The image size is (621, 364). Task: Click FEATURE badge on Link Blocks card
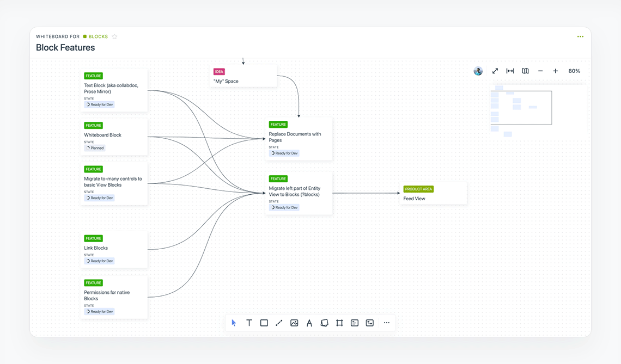94,238
